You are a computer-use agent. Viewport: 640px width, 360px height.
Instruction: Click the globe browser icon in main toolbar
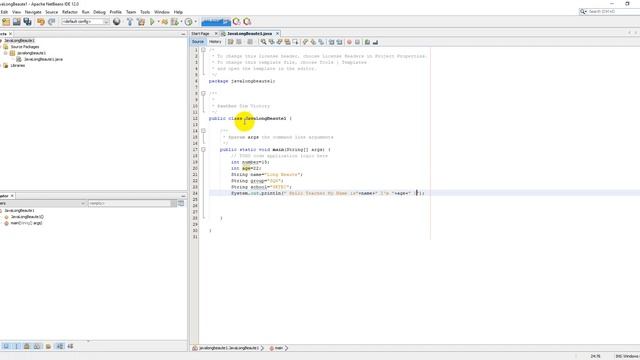tap(117, 22)
